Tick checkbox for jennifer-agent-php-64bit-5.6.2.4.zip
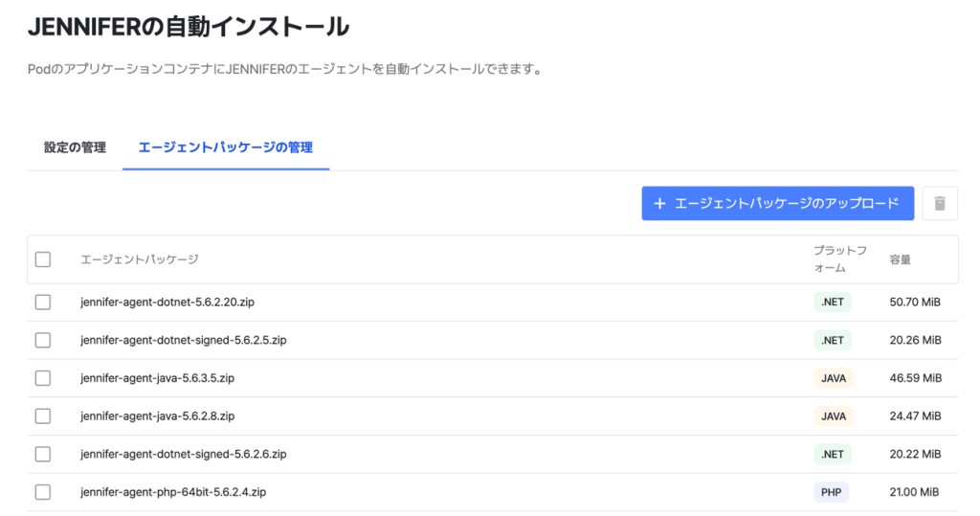The width and height of the screenshot is (980, 516). pos(43,492)
